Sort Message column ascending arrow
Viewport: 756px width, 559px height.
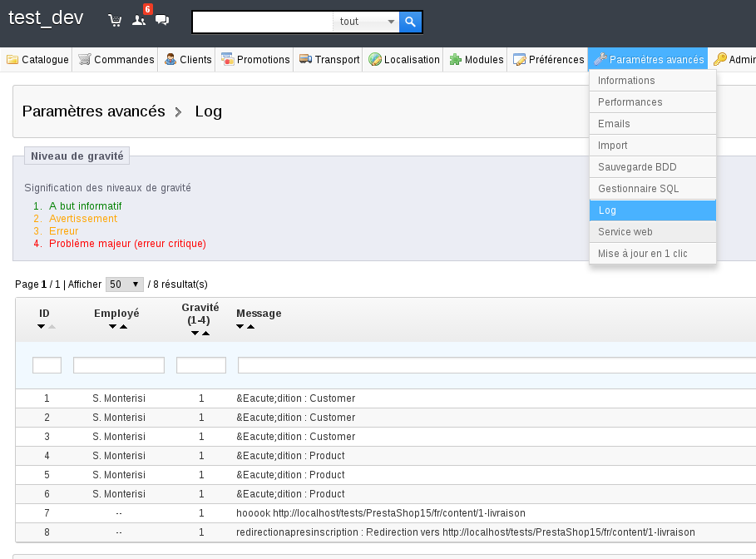coord(250,327)
